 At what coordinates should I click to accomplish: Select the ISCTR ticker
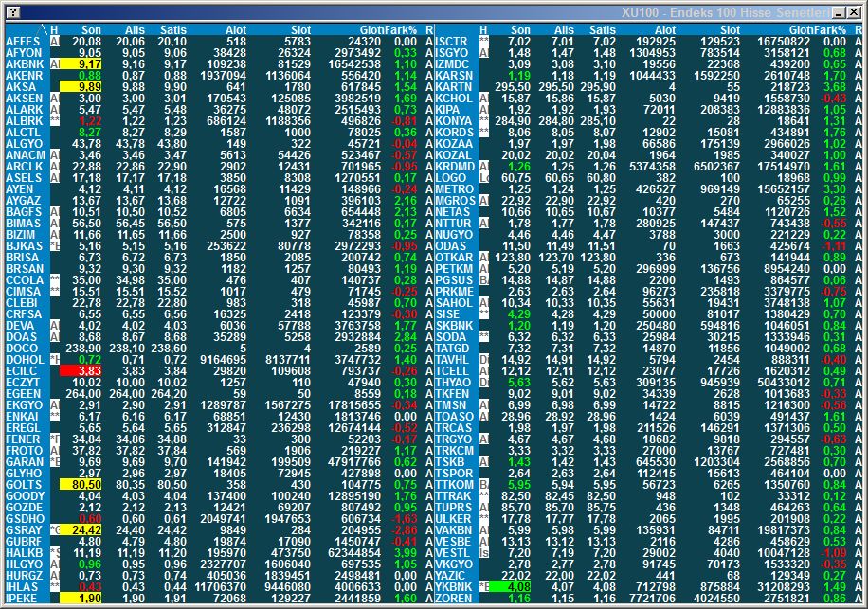452,42
